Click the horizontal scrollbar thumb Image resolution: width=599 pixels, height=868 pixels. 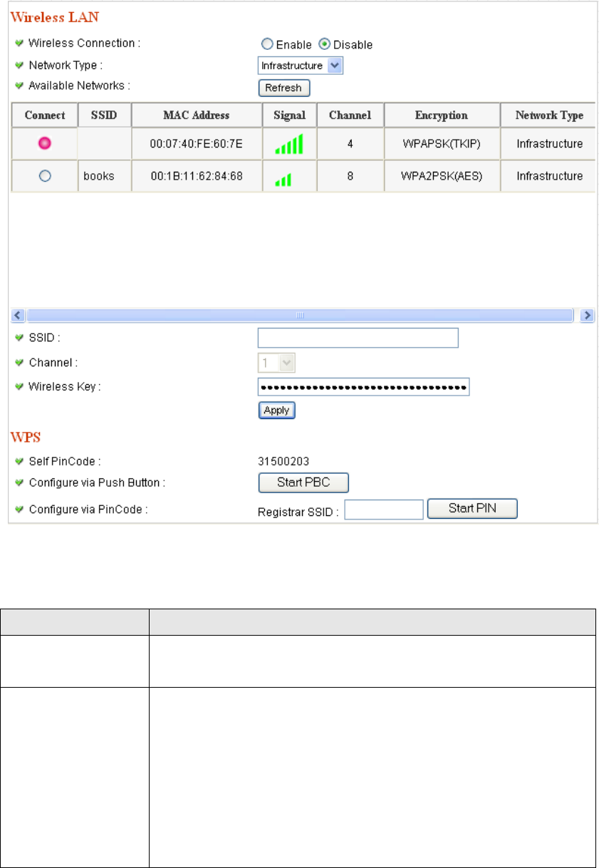[x=300, y=314]
